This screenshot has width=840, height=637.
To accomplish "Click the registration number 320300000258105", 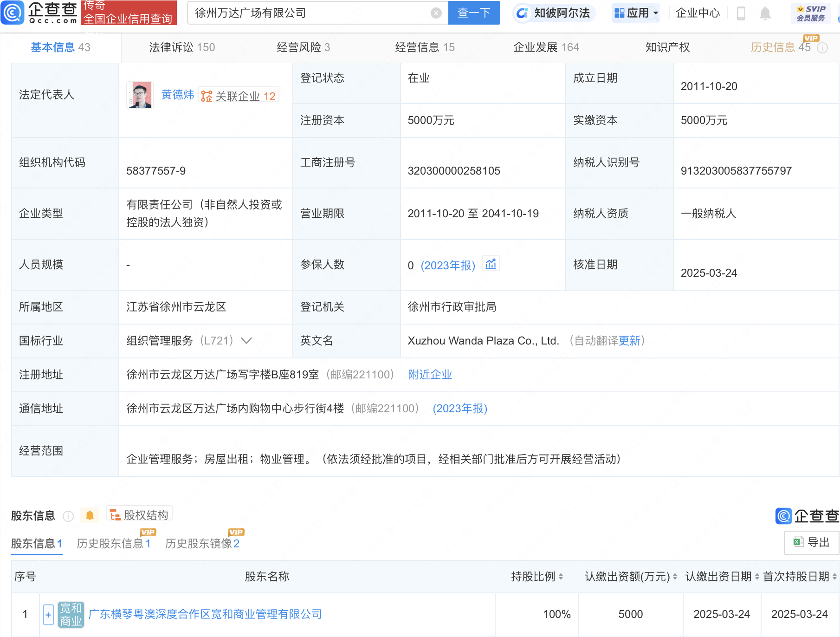I will coord(454,171).
